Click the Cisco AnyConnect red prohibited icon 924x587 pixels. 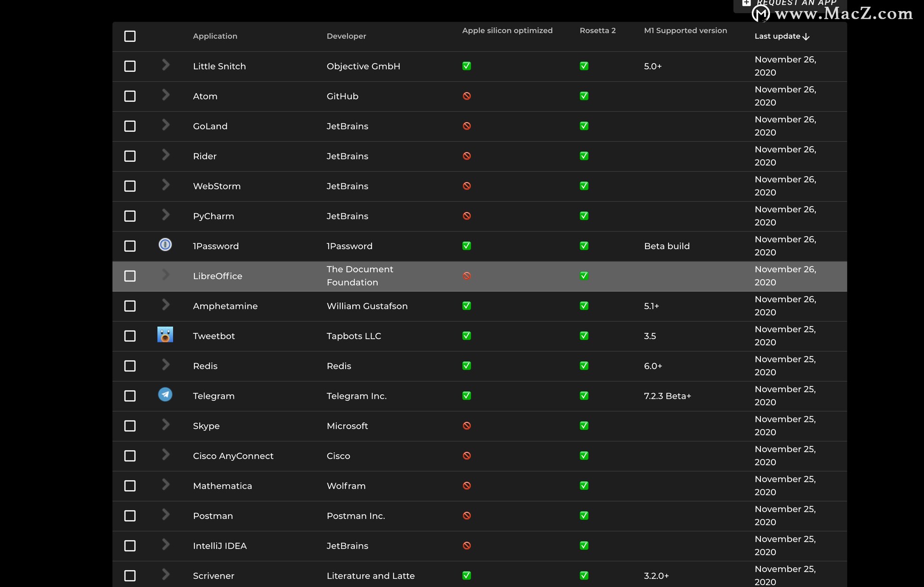(x=466, y=456)
